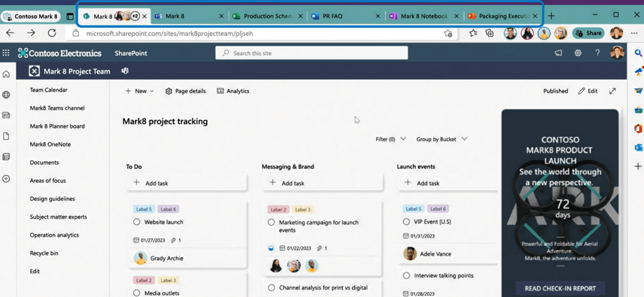Check off the VIP Event (U.S) task
Viewport: 644px width, 297px height.
[406, 221]
